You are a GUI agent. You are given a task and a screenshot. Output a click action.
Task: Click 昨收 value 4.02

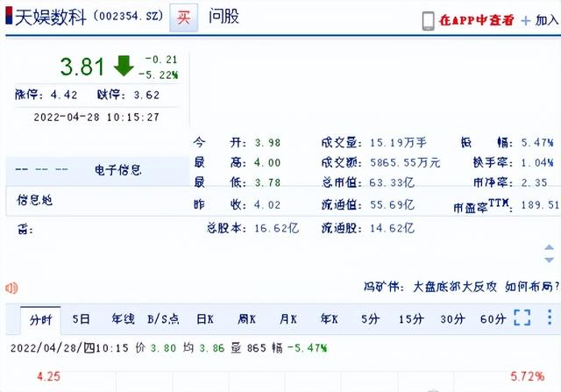click(267, 205)
